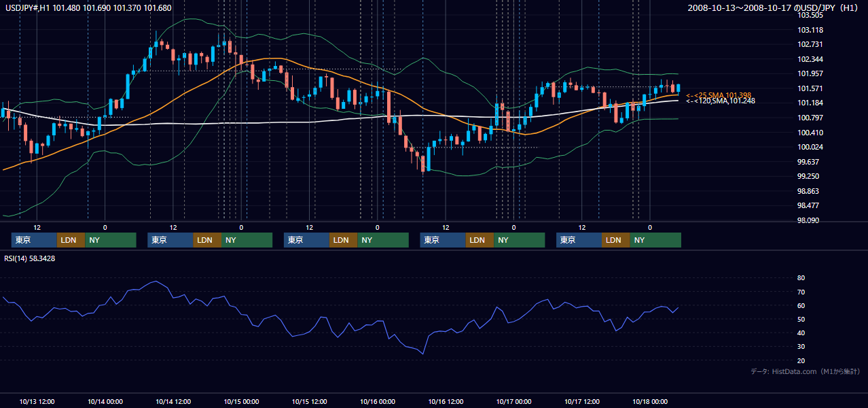Click price axis value 102.731
Viewport: 868px width, 408px height.
pyautogui.click(x=810, y=44)
